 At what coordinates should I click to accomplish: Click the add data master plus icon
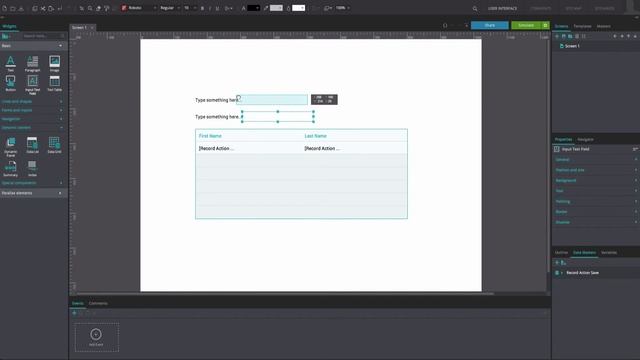click(557, 263)
